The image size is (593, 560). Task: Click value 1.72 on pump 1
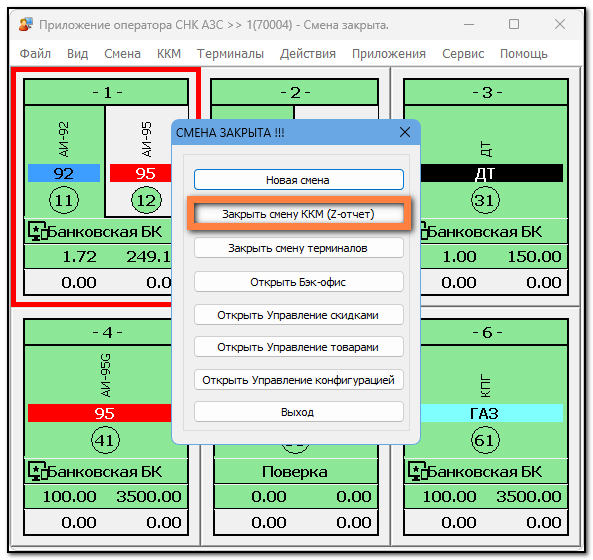point(79,257)
